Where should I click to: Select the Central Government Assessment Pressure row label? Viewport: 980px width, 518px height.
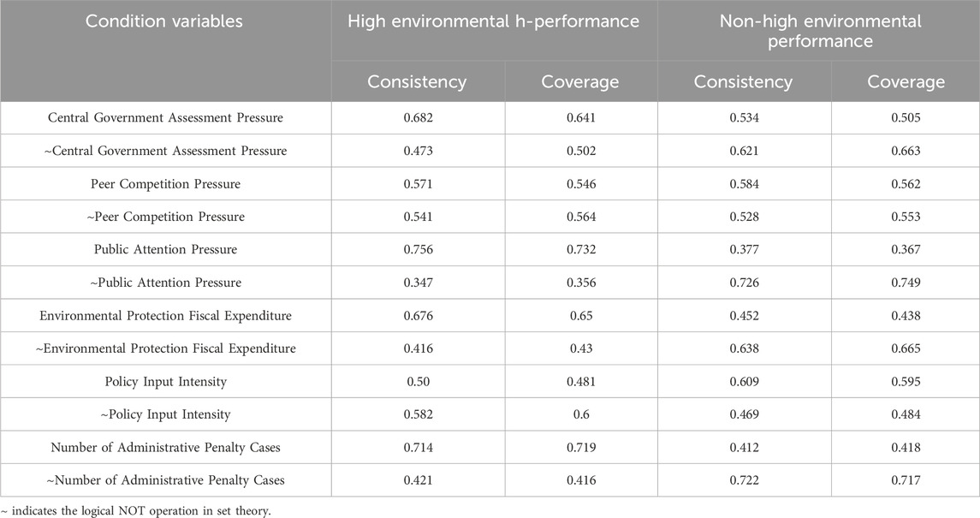[x=166, y=118]
